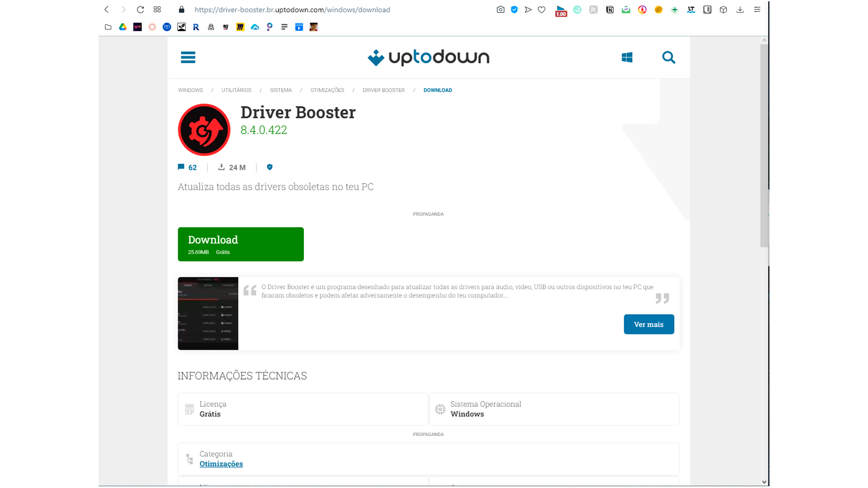
Task: Open the yellow Miro bookmark
Action: (240, 27)
